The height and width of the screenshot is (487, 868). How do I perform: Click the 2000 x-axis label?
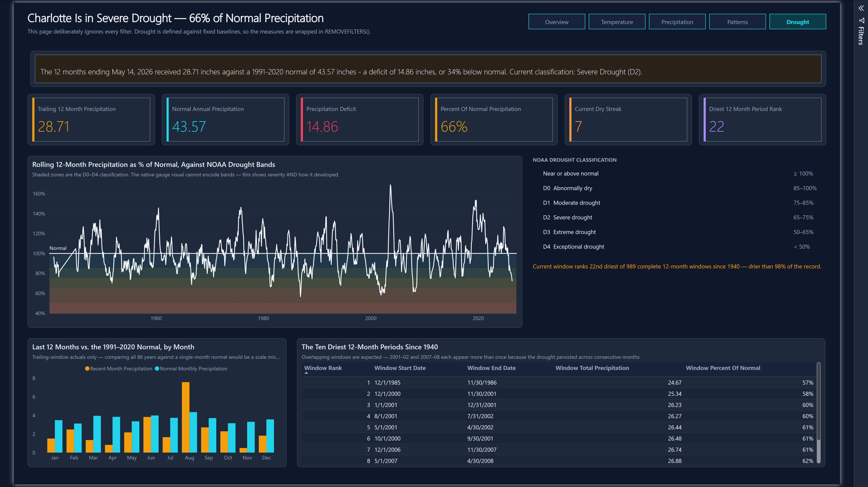371,318
